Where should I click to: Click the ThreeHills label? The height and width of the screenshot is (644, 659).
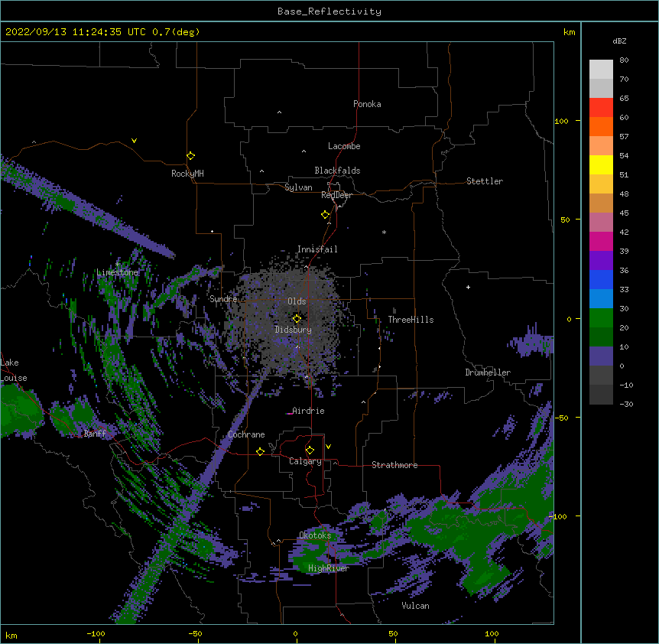coord(411,320)
